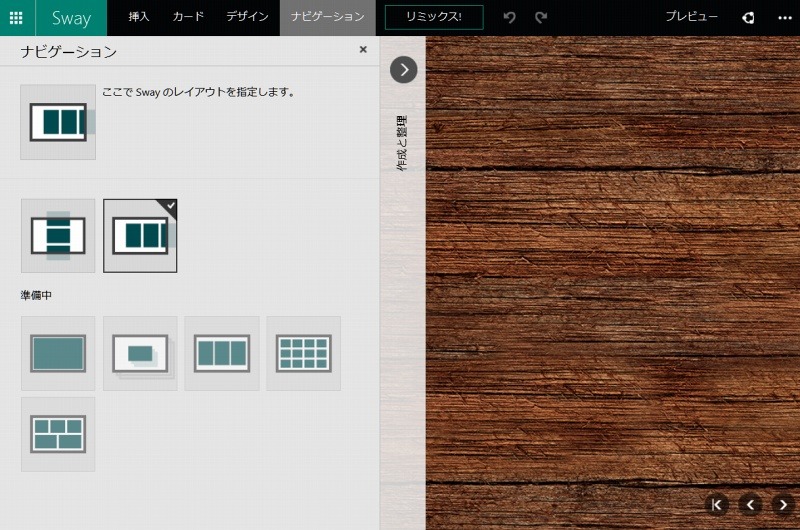Screen dimensions: 800x530
Task: Click the リミックス! button
Action: 434,17
